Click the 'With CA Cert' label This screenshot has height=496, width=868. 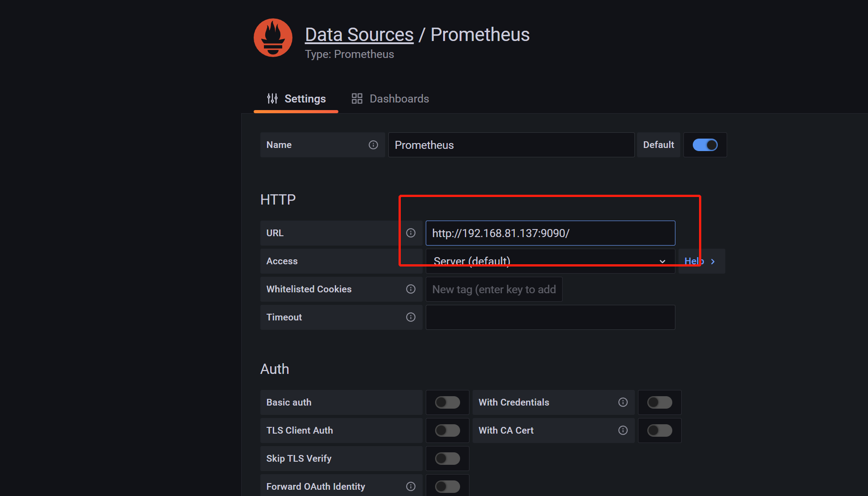[506, 430]
